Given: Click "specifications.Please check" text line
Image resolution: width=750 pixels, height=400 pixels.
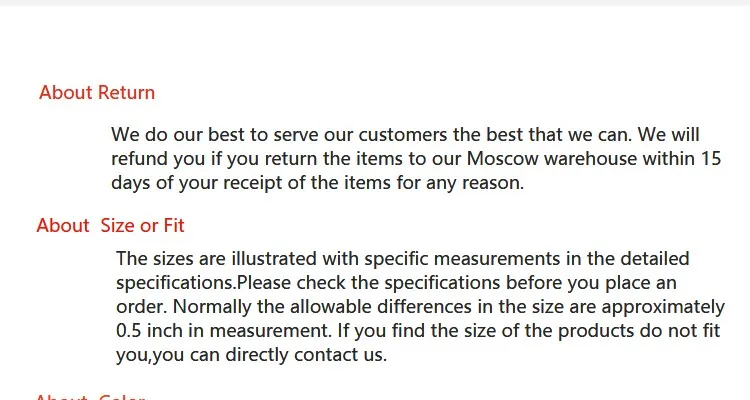Looking at the screenshot, I should coord(396,283).
